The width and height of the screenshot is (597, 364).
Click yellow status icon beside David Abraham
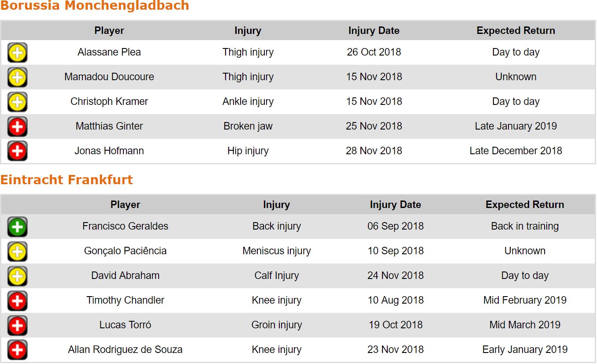click(17, 276)
